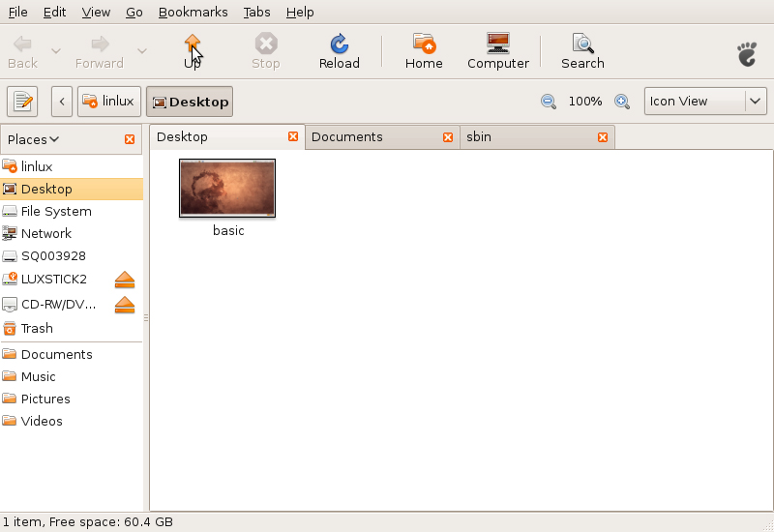This screenshot has width=774, height=532.
Task: Open Network in the sidebar
Action: [x=72, y=233]
